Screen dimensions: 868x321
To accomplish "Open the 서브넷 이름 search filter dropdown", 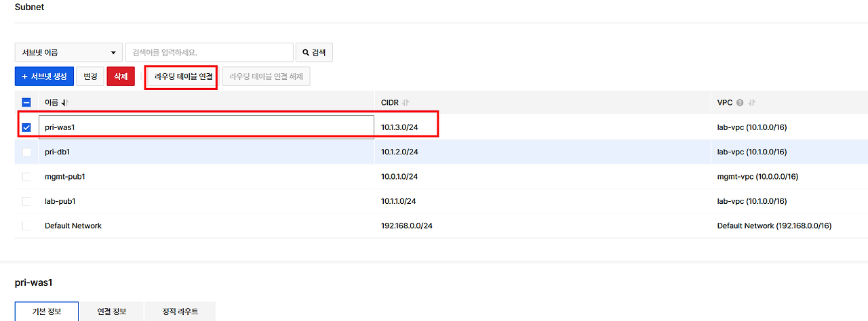I will point(67,52).
